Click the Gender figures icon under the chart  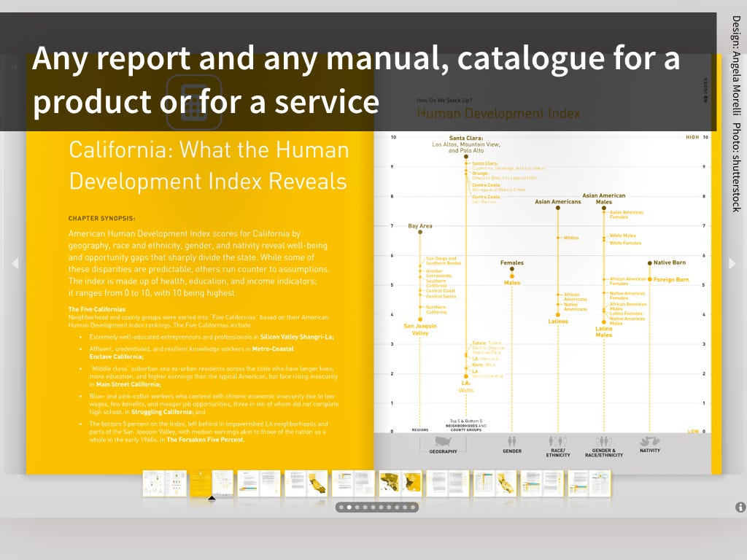[511, 441]
